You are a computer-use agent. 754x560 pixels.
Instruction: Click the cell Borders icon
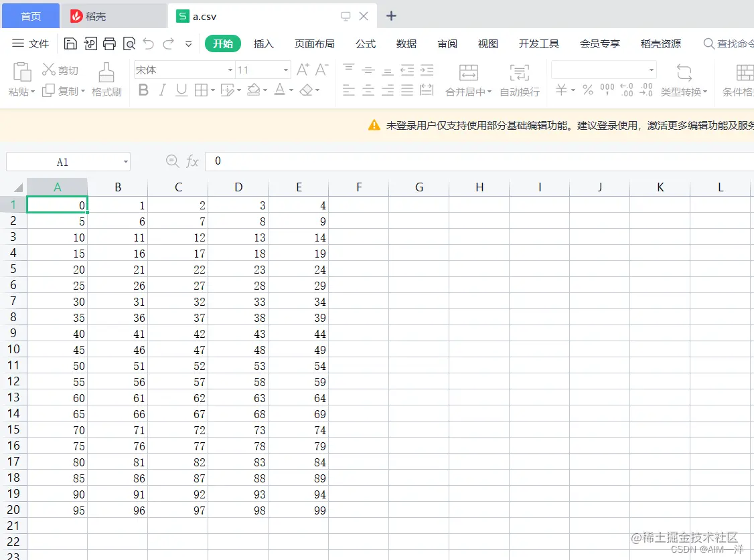tap(201, 90)
